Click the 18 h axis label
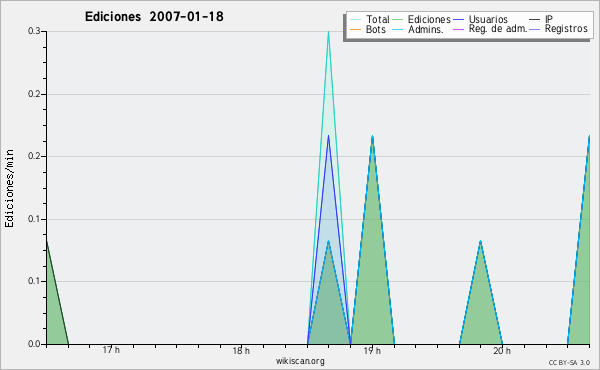600x370 pixels. (241, 350)
